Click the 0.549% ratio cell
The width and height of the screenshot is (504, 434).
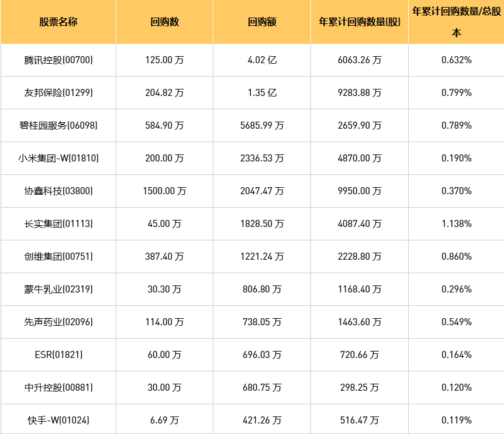coord(457,322)
